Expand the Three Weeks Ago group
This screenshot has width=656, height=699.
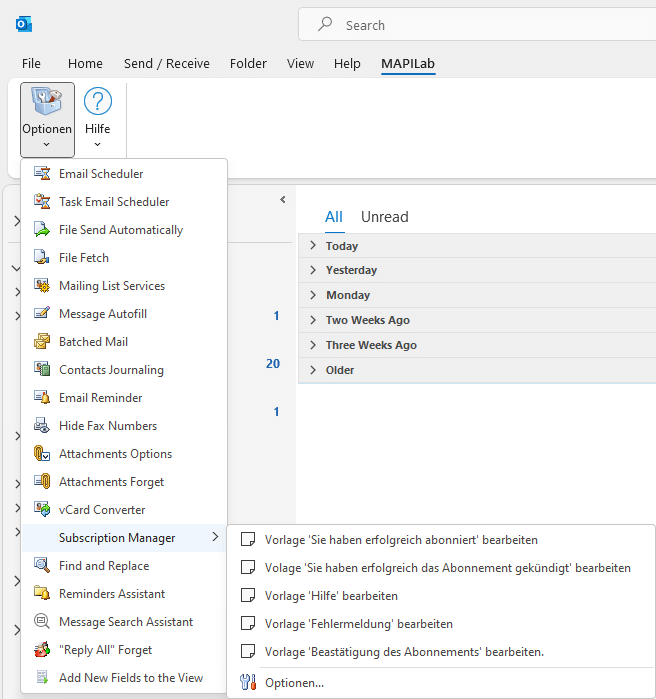pos(313,345)
